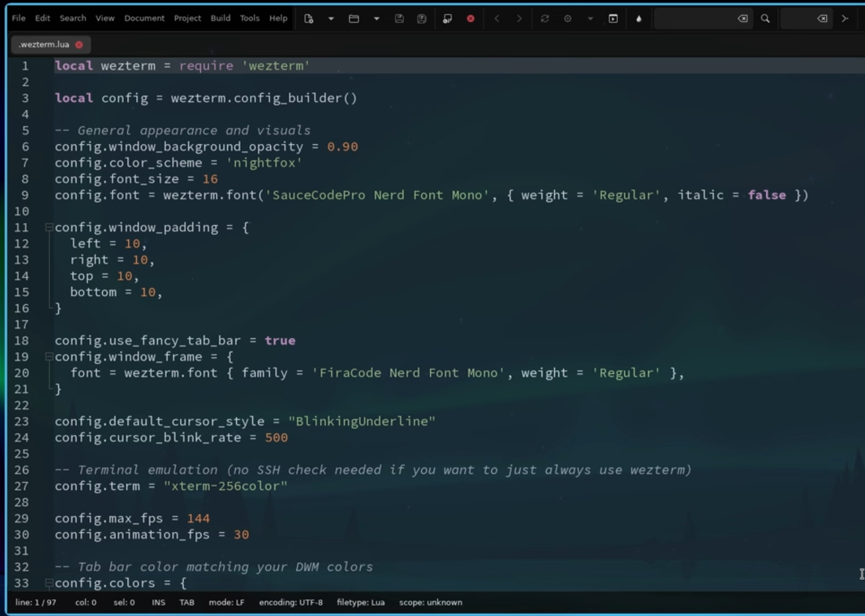Click the open file folder icon
Viewport: 865px width, 616px height.
click(x=354, y=19)
